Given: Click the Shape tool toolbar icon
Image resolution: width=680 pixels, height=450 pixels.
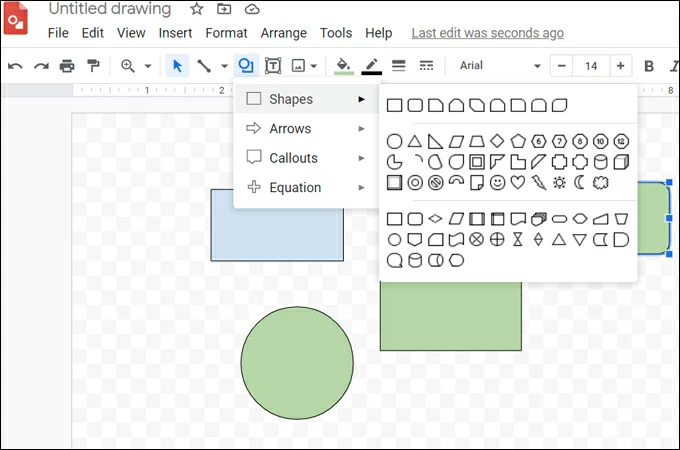Looking at the screenshot, I should (246, 66).
